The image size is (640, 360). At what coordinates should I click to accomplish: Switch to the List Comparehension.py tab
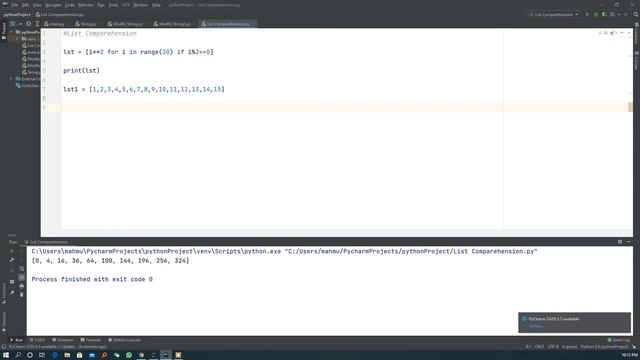(227, 24)
